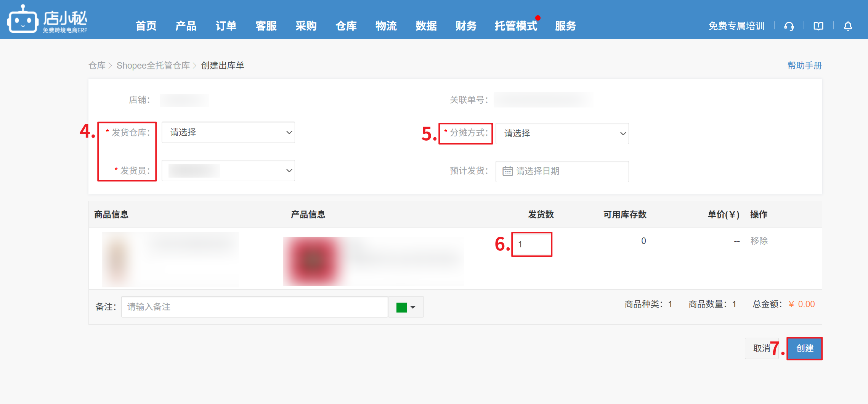Open the green remark color picker
This screenshot has width=868, height=404.
[x=406, y=307]
